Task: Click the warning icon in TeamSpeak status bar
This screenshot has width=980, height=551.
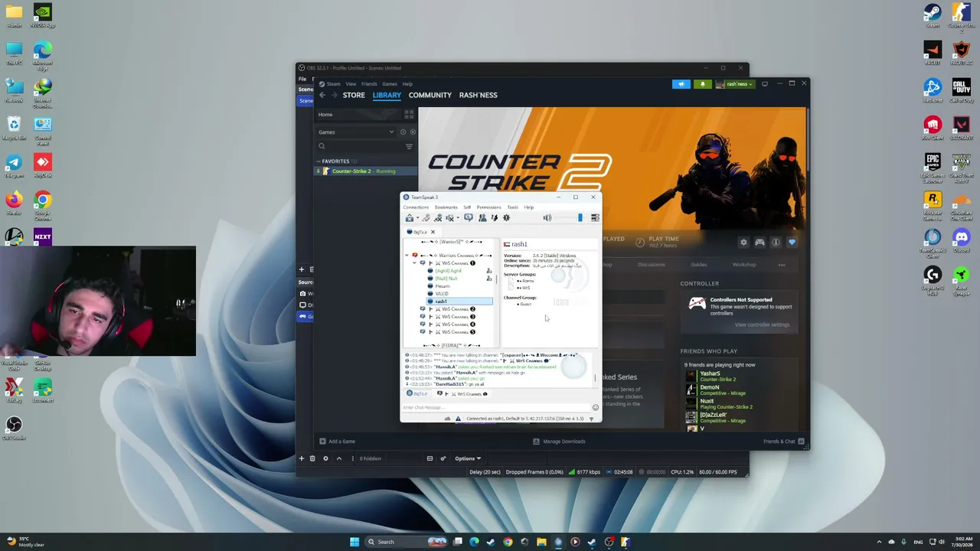Action: [458, 419]
